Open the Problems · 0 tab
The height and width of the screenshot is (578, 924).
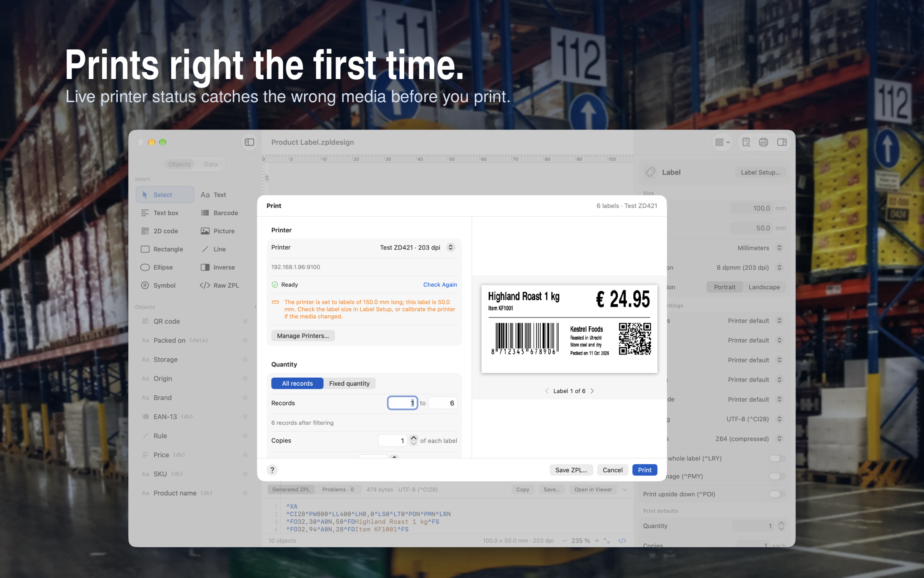(x=338, y=489)
